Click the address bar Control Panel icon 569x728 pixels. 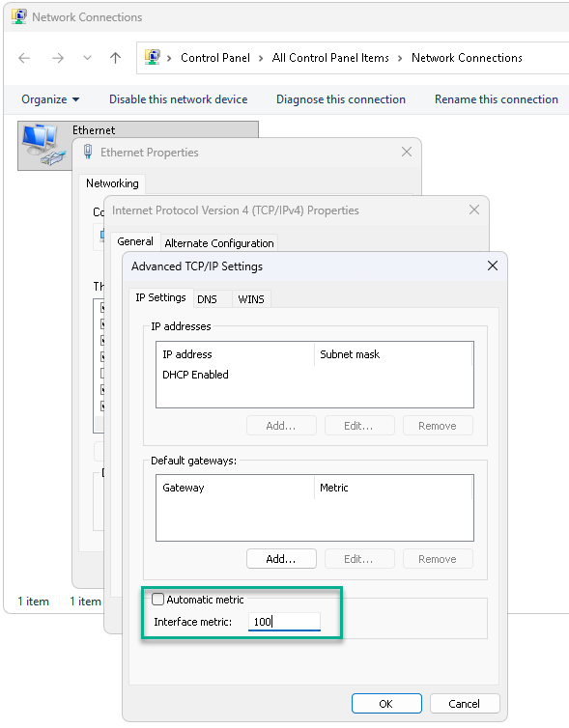[153, 58]
